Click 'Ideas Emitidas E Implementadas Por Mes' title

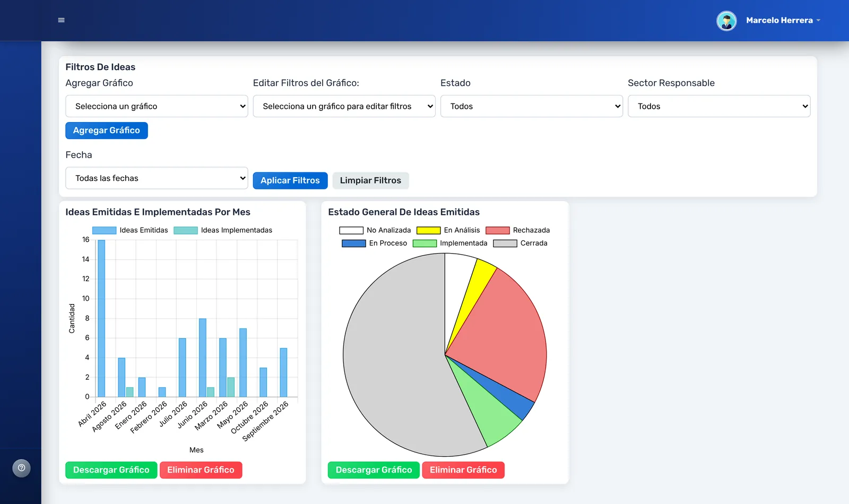tap(158, 212)
